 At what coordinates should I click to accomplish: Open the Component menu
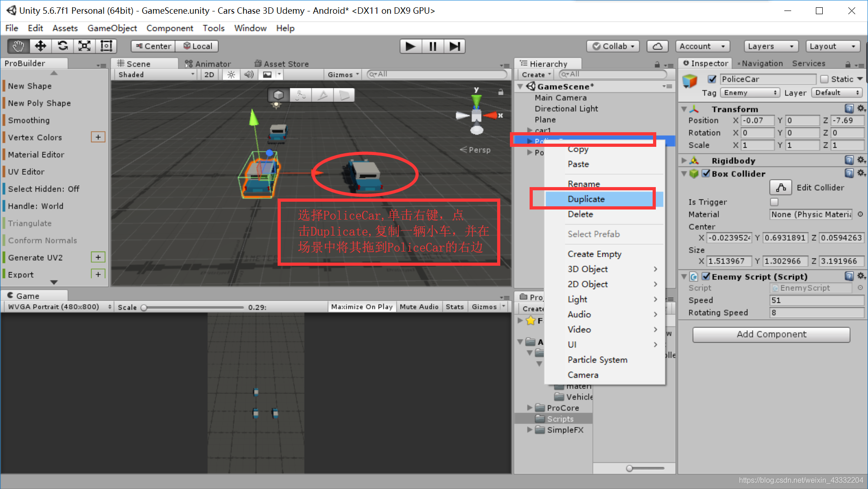point(170,28)
